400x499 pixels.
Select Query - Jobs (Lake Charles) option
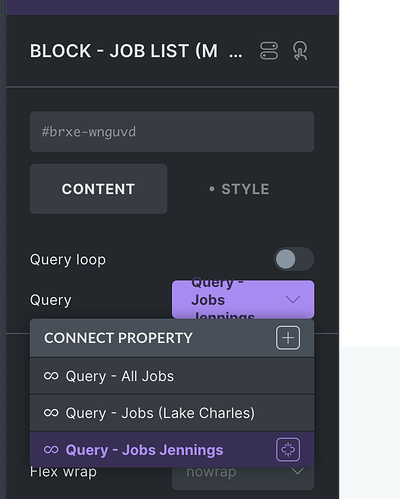pos(172,413)
